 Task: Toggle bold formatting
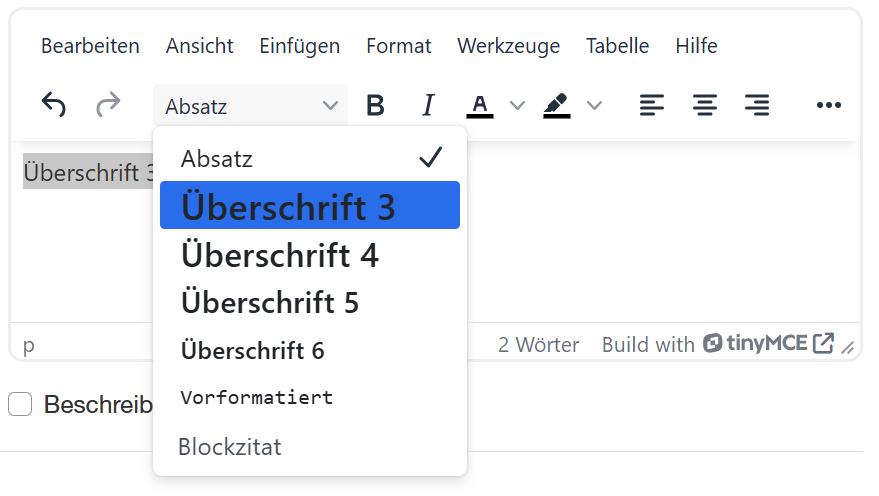375,105
